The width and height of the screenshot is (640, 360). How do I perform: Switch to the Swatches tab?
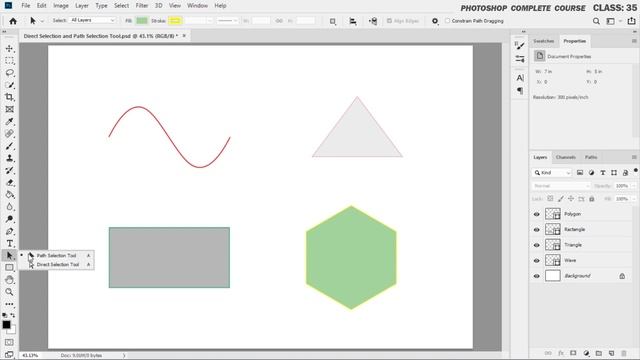coord(544,41)
